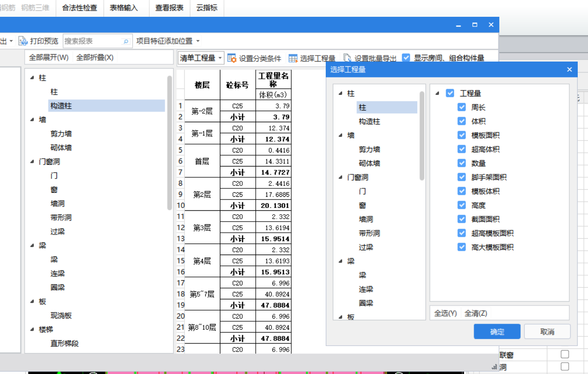Click the dialog tree vertical scrollbar

(x=422, y=136)
